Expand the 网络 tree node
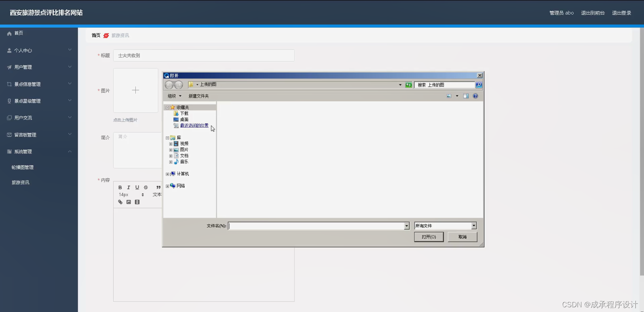 click(x=167, y=186)
